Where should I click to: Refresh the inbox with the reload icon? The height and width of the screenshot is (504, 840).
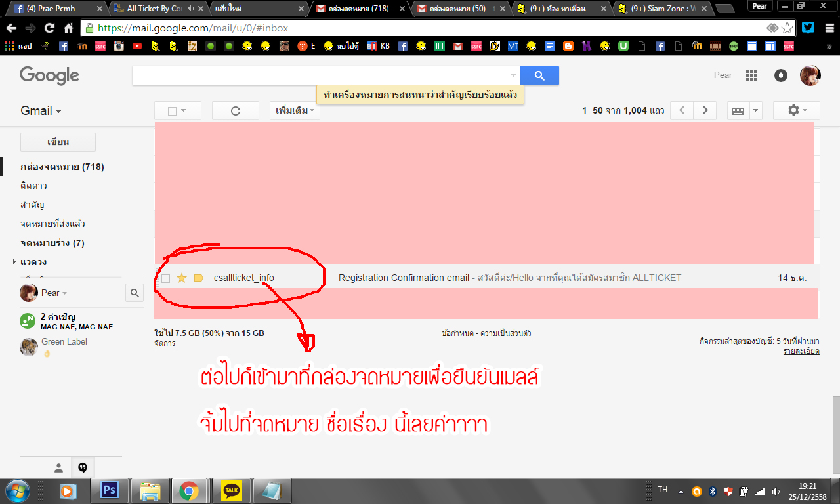(x=236, y=111)
